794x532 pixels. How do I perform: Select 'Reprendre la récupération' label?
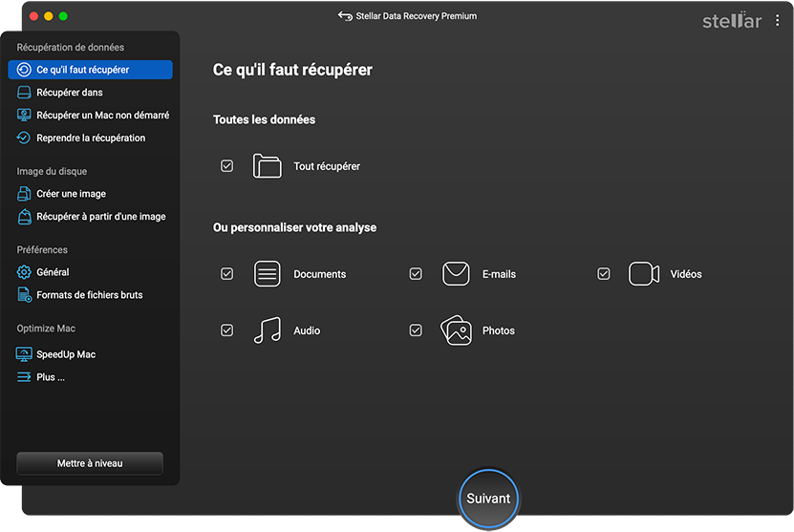[91, 138]
